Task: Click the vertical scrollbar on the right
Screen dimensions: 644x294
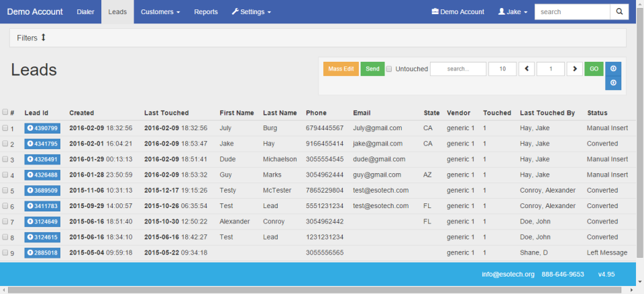Action: (640, 132)
